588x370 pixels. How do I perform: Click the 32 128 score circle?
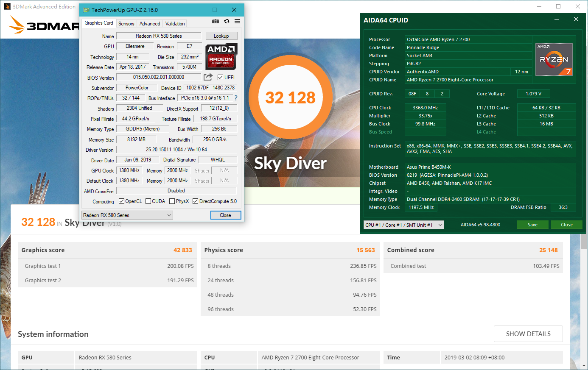click(x=291, y=97)
